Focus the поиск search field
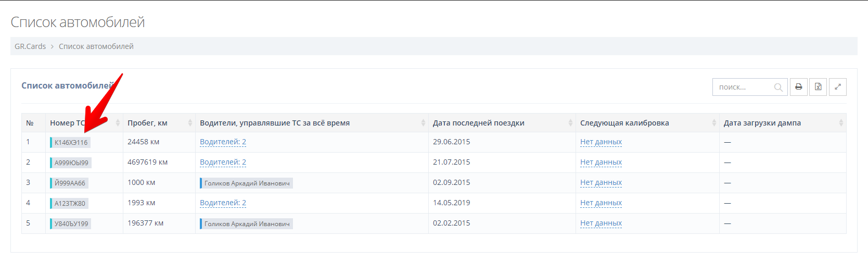The height and width of the screenshot is (274, 868). [743, 87]
